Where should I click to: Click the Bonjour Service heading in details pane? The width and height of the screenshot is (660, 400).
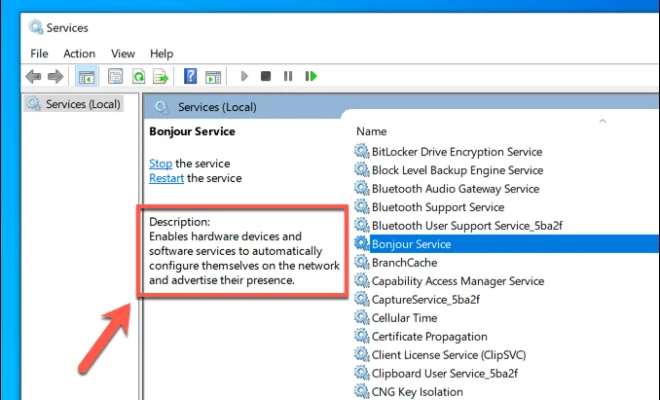coord(192,131)
